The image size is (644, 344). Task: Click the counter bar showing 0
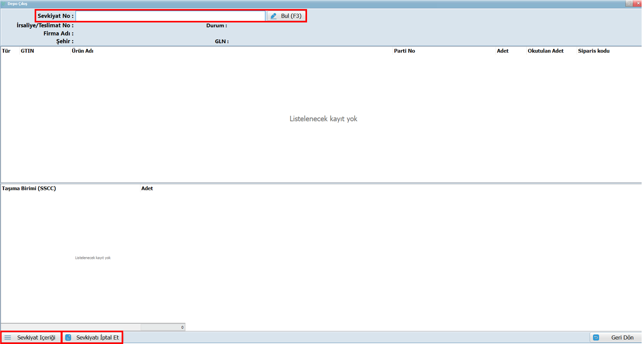pyautogui.click(x=163, y=327)
